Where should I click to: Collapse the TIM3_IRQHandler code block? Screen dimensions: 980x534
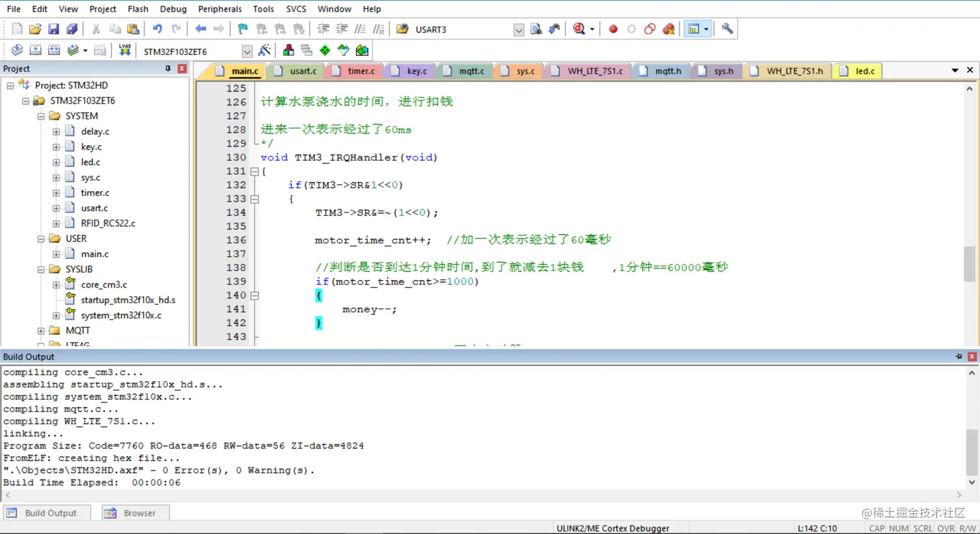point(254,172)
